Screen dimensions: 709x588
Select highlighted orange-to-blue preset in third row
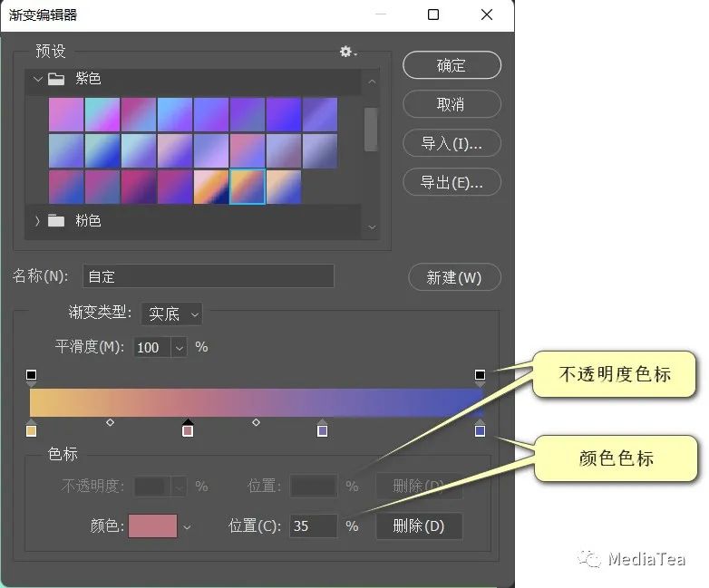point(248,187)
